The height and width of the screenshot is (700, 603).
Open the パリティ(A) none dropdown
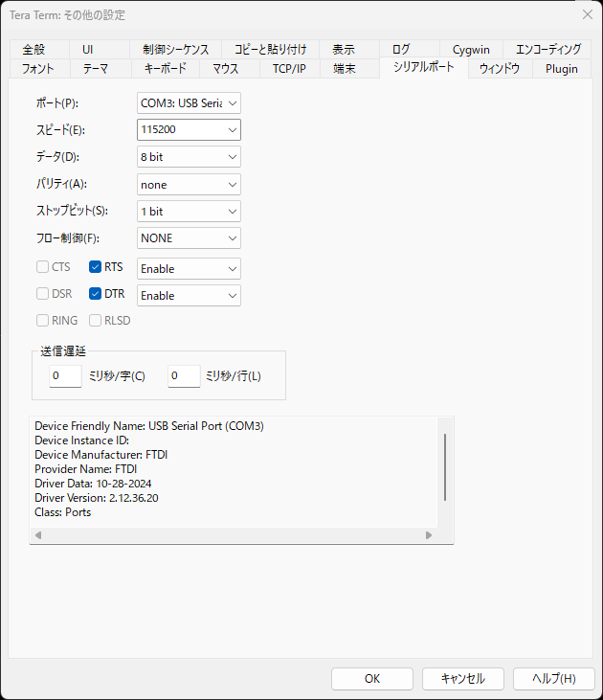tap(189, 185)
